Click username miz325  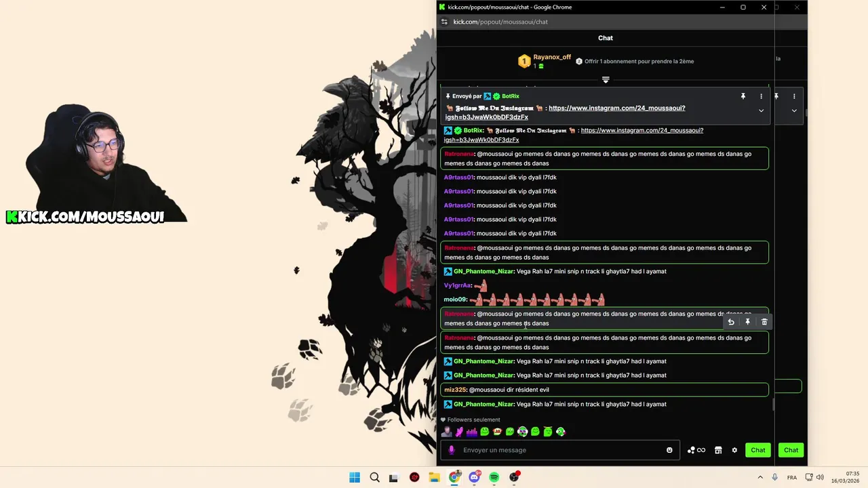455,390
